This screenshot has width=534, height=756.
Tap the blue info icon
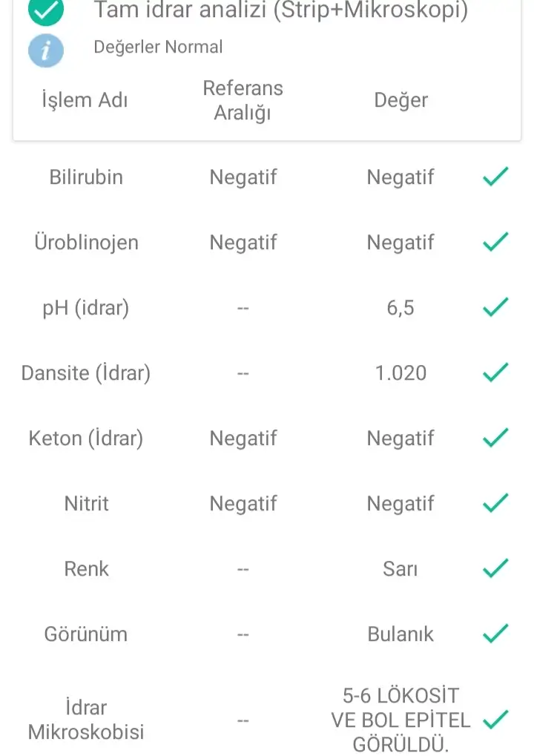(46, 50)
